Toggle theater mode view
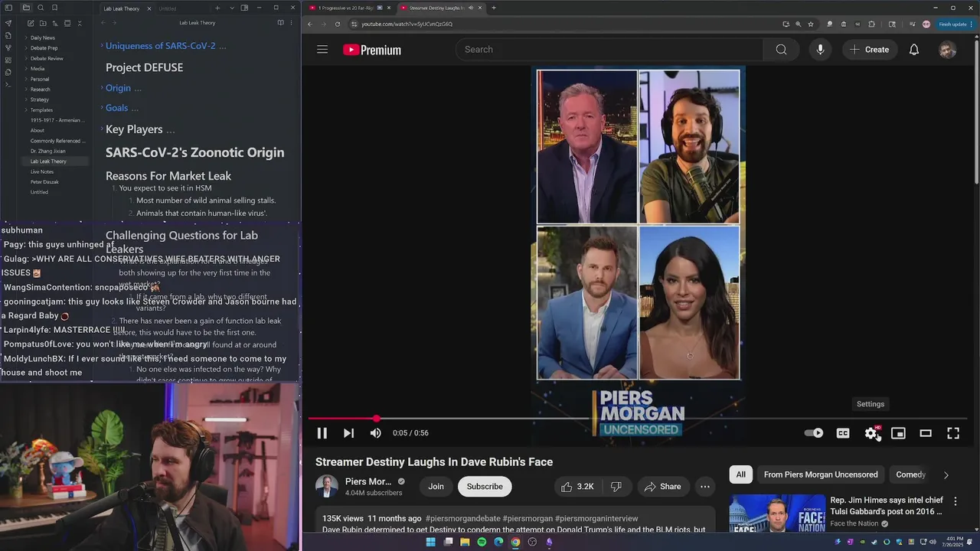The height and width of the screenshot is (551, 980). point(926,433)
